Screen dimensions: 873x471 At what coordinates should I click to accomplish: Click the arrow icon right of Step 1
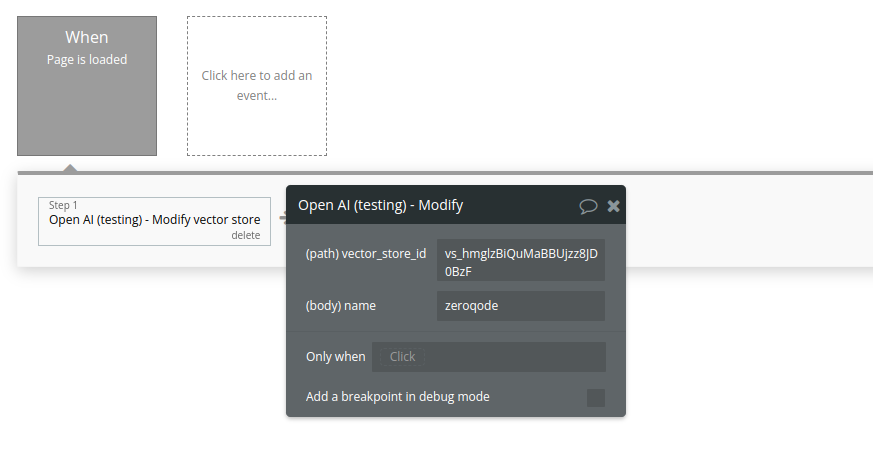coord(282,220)
